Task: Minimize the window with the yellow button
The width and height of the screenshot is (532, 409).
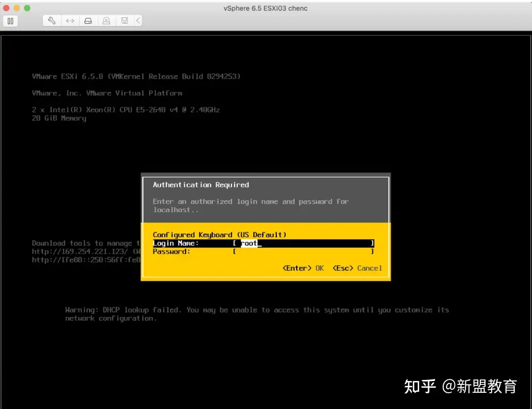Action: (17, 8)
